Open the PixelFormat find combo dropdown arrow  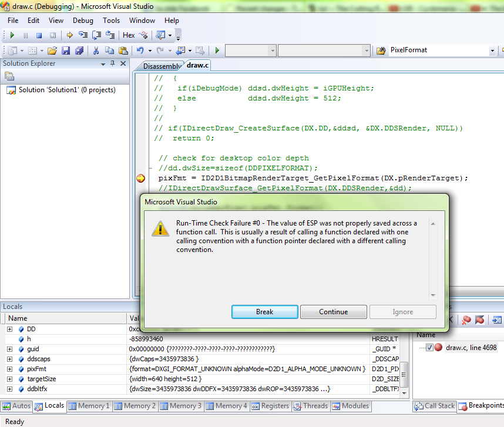tap(492, 51)
